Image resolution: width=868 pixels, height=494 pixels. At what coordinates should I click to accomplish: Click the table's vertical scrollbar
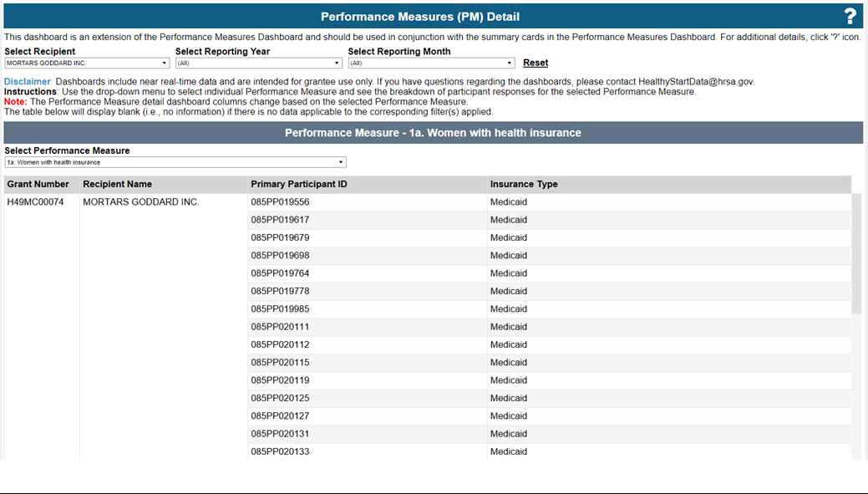click(x=857, y=253)
